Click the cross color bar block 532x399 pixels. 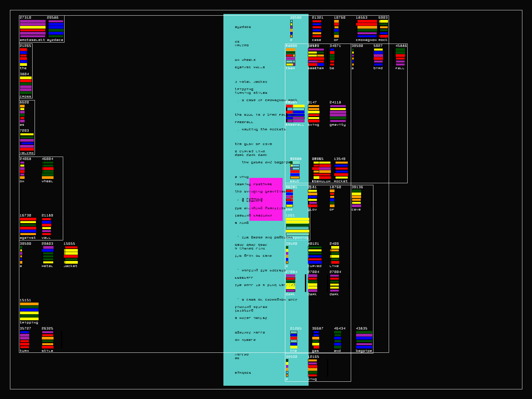point(26,85)
